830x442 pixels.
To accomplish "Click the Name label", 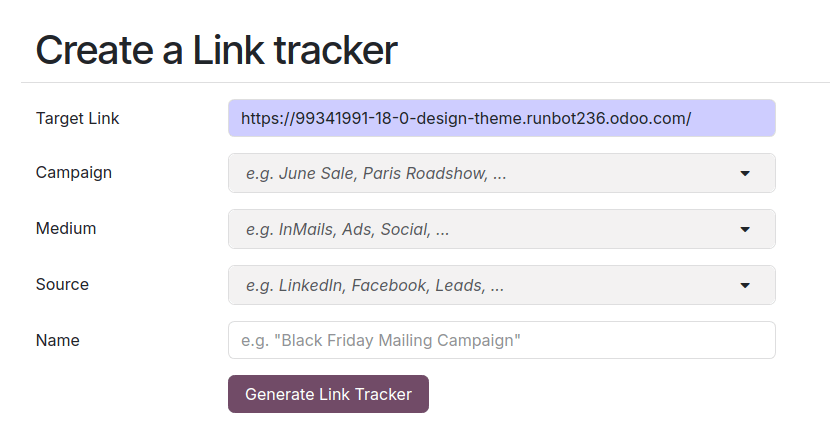I will [x=57, y=340].
